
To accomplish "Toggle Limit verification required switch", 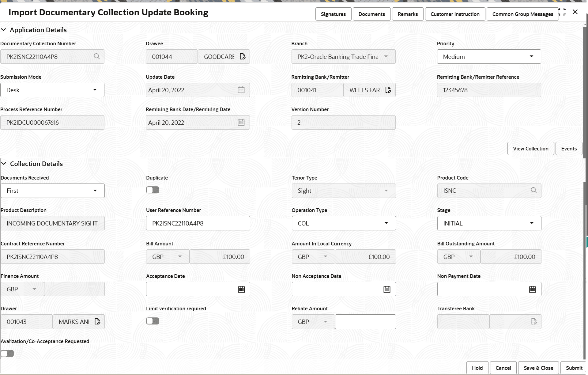I will (153, 321).
